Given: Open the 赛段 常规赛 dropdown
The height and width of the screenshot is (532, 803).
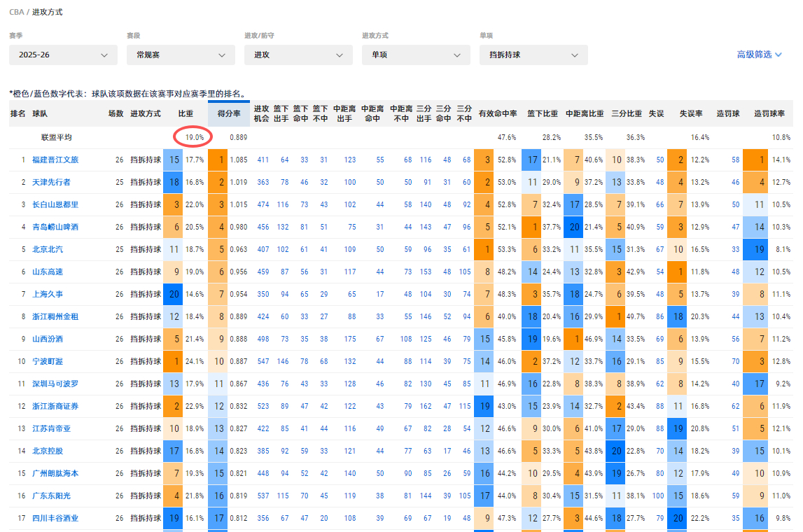Looking at the screenshot, I should click(181, 55).
